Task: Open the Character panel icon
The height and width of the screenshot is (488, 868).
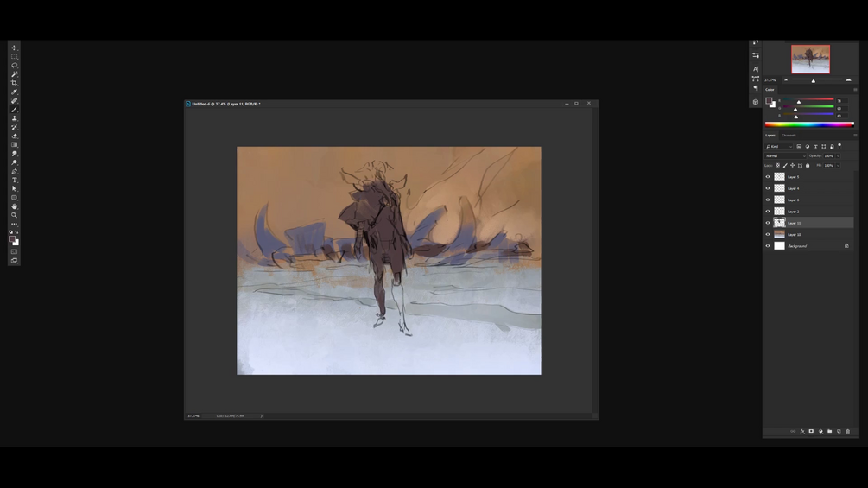Action: tap(756, 69)
